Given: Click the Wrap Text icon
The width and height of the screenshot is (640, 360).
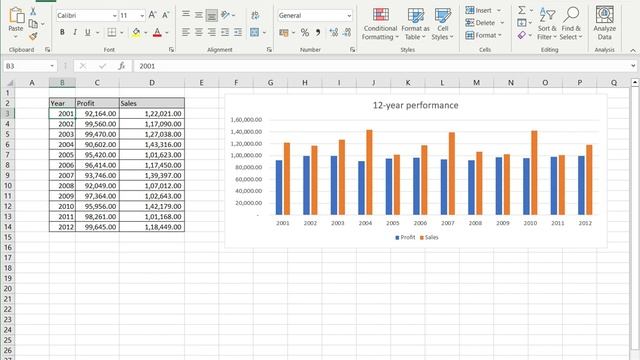Looking at the screenshot, I should click(x=255, y=15).
